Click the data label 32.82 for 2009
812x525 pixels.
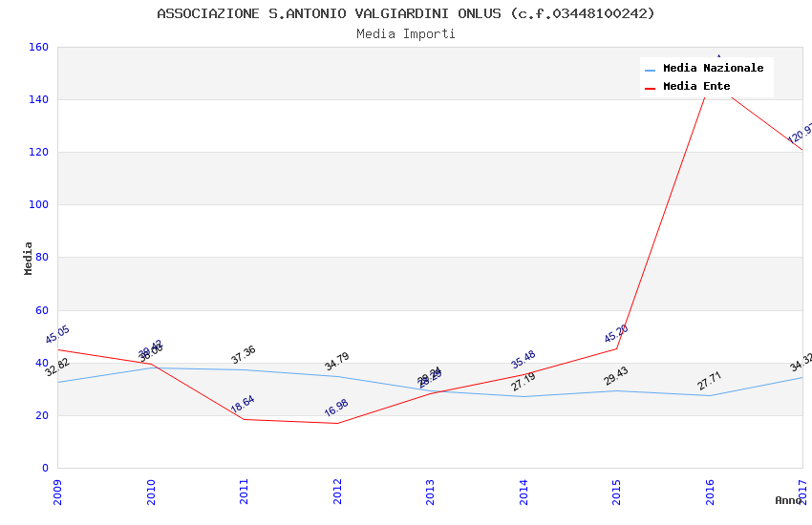click(57, 367)
